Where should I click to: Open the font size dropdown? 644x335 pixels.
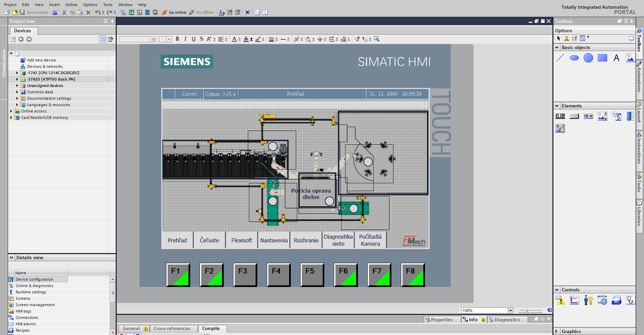pos(169,39)
